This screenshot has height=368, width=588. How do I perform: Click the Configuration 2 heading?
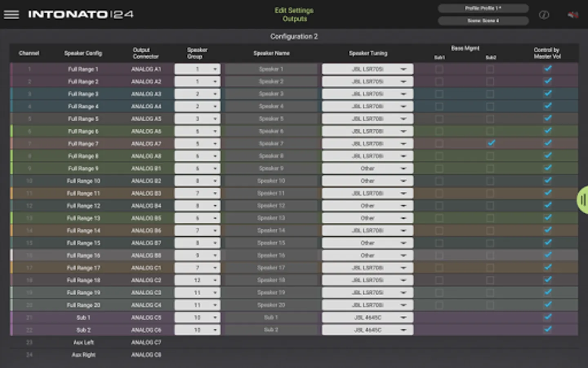[294, 36]
